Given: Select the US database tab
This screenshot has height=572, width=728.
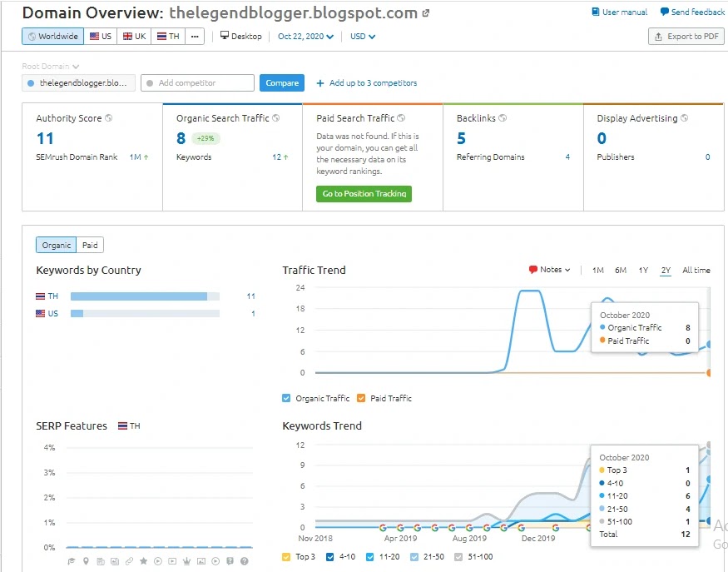Looking at the screenshot, I should point(101,37).
